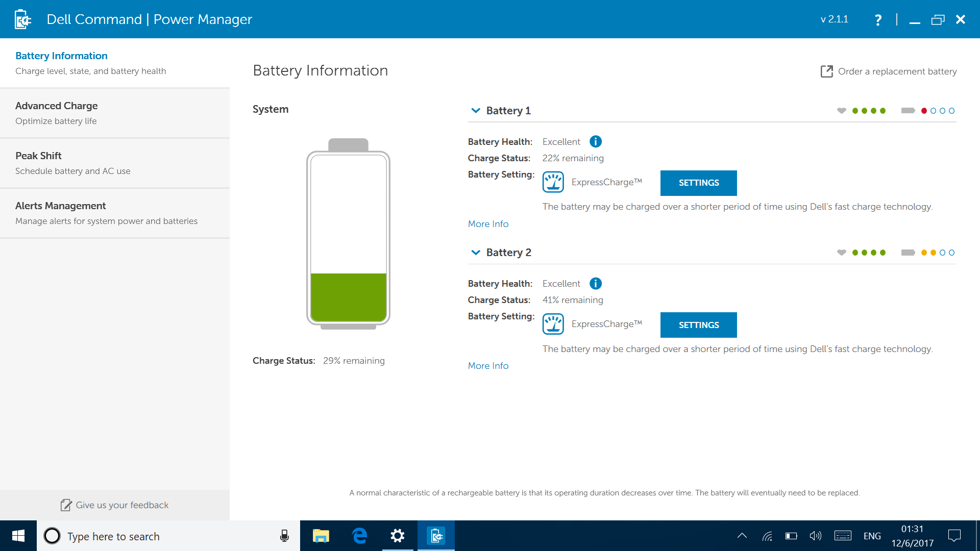The width and height of the screenshot is (980, 551).
Task: Click Battery 1 '22% remaining' text
Action: (x=573, y=158)
